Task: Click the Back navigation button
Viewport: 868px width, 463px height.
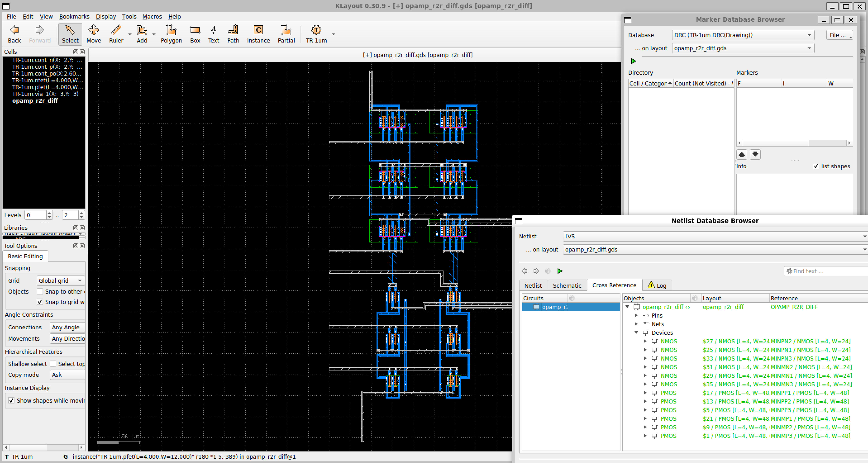Action: click(x=14, y=34)
